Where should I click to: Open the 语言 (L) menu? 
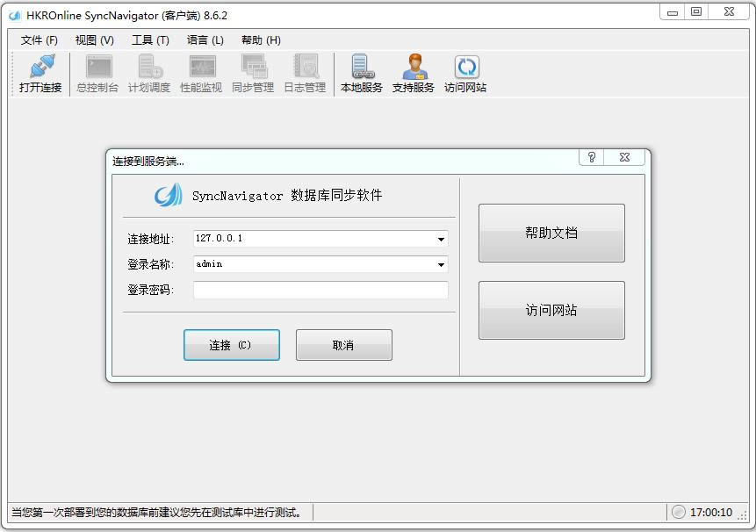click(205, 40)
